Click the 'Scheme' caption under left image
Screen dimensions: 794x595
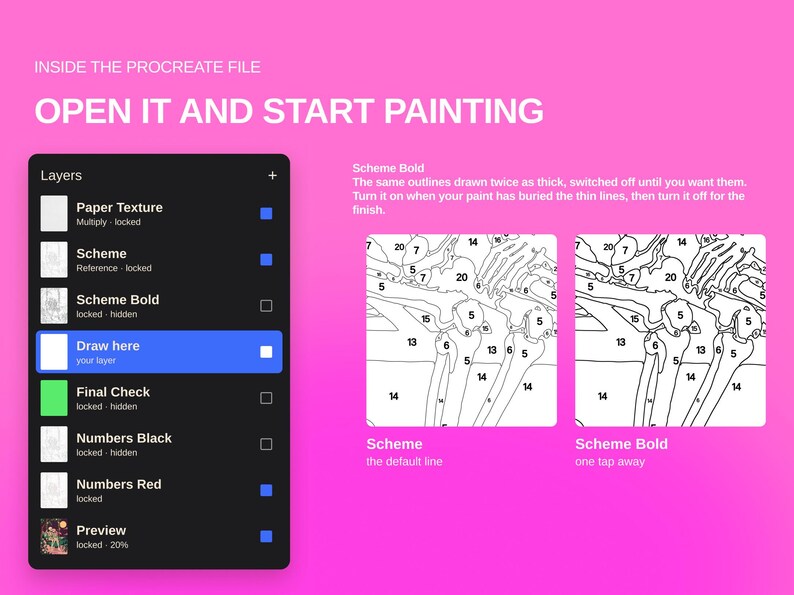point(394,444)
